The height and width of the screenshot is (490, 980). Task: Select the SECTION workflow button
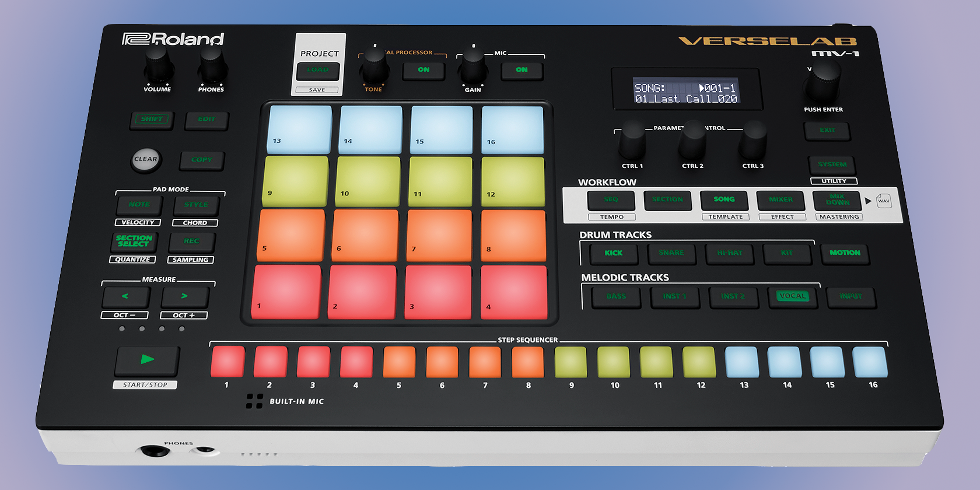point(667,200)
